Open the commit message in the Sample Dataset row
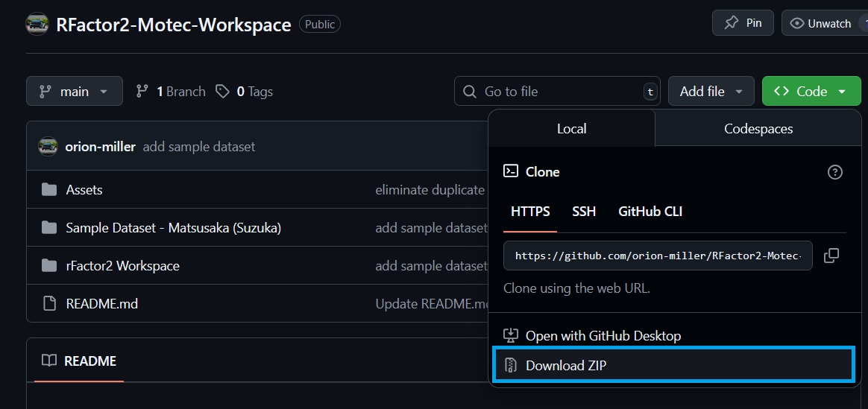 coord(432,228)
